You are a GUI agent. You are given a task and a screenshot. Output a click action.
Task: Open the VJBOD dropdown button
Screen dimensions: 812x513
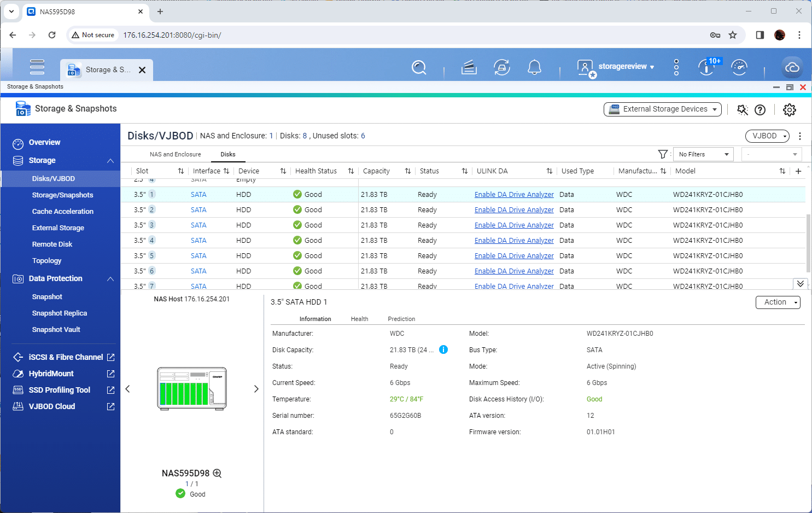[767, 136]
